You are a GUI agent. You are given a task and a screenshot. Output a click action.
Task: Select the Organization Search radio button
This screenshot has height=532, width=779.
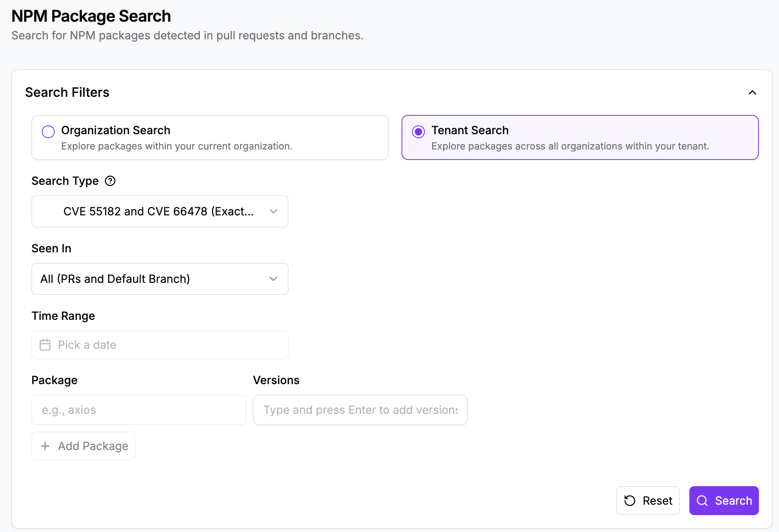tap(48, 131)
